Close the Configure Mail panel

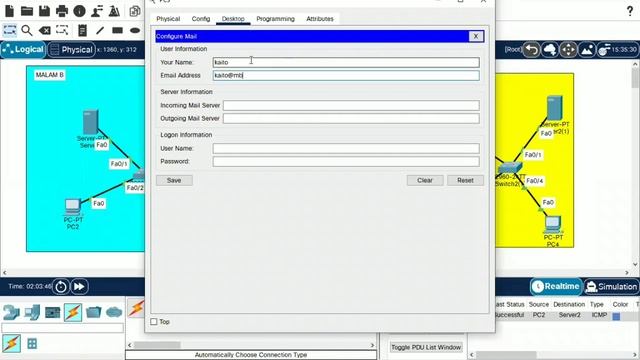[476, 36]
